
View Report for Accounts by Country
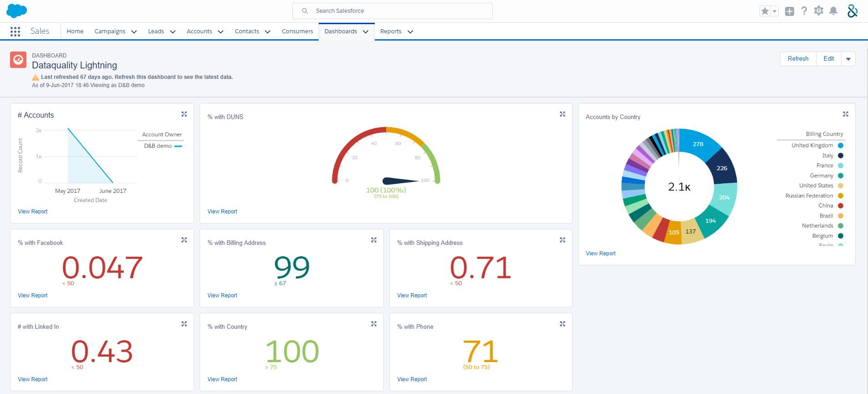pyautogui.click(x=601, y=254)
